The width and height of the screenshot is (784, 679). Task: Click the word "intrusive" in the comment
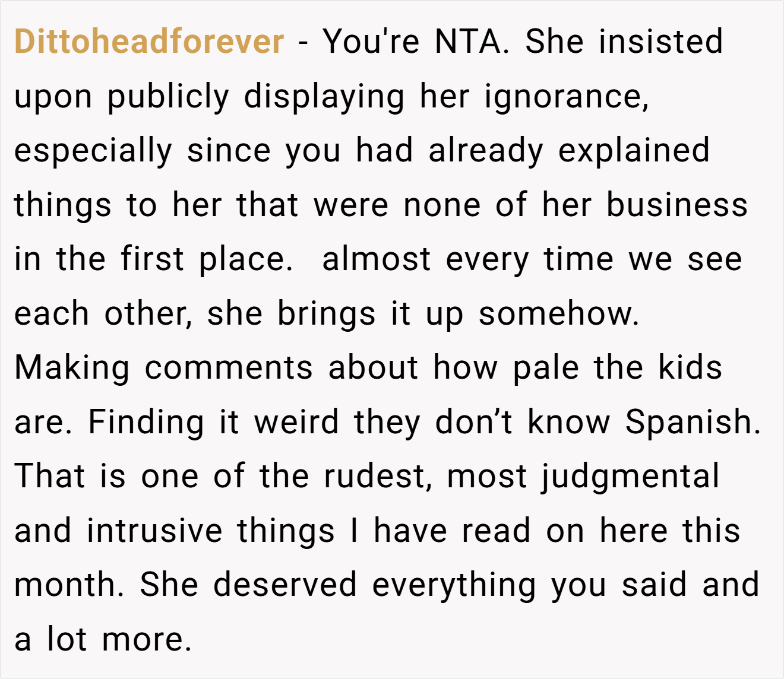pos(154,531)
